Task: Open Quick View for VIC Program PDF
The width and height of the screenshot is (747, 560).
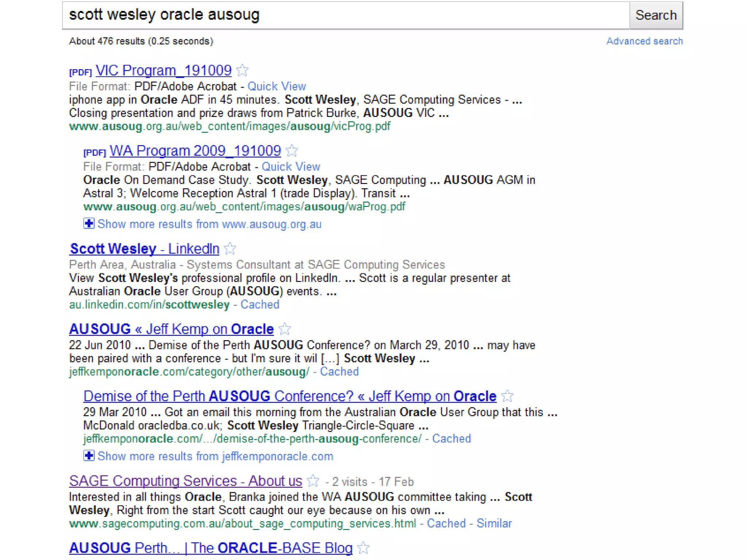Action: pyautogui.click(x=276, y=86)
